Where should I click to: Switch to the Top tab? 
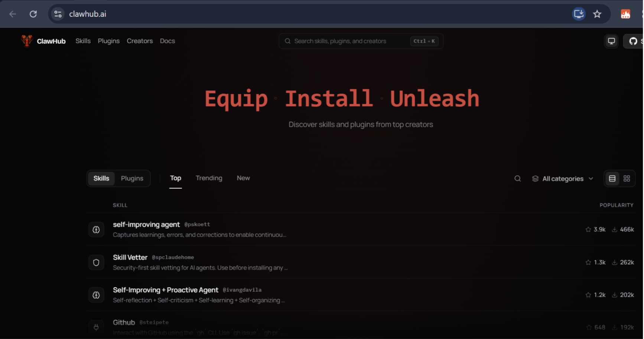tap(176, 178)
